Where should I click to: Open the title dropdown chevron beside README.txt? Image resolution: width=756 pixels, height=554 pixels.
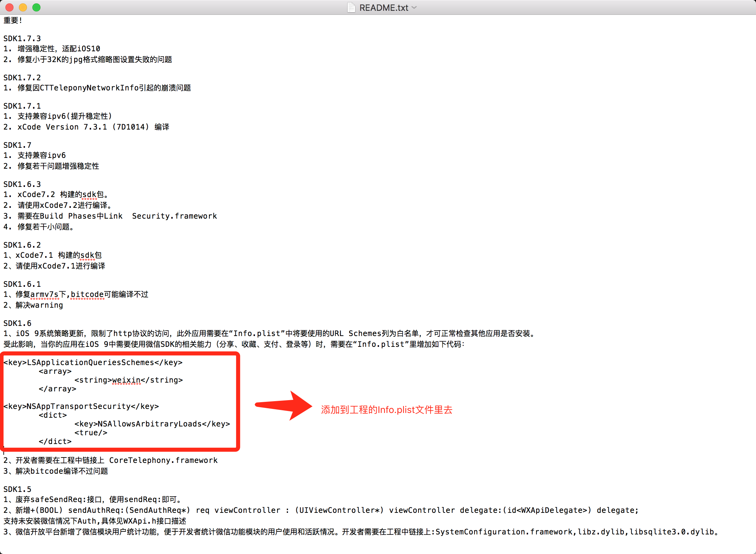tap(414, 7)
